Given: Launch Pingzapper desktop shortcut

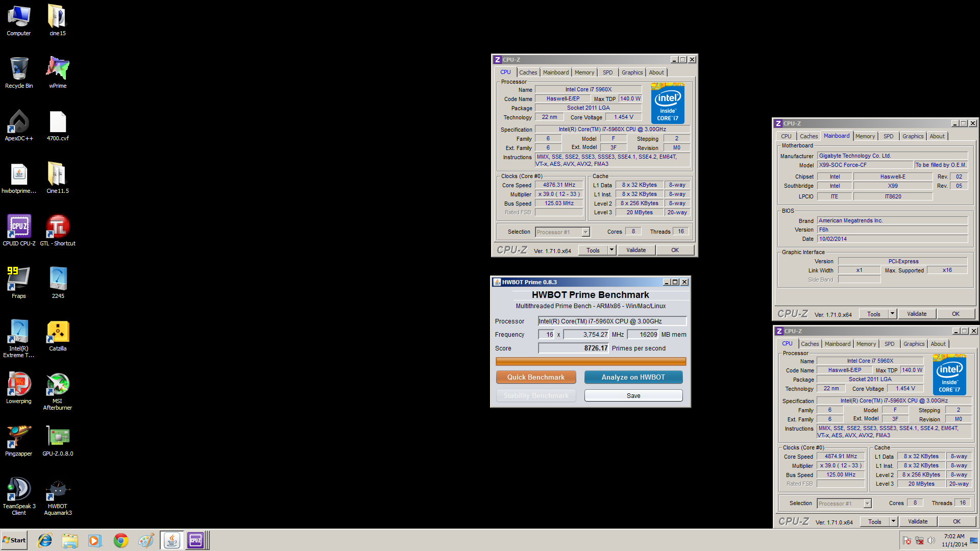Looking at the screenshot, I should pyautogui.click(x=19, y=441).
